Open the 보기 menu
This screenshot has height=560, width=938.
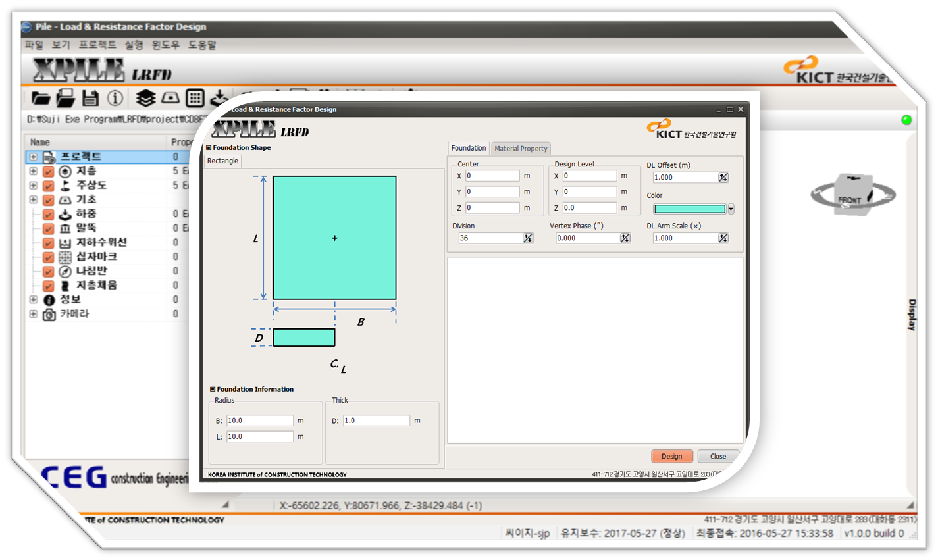pyautogui.click(x=61, y=45)
